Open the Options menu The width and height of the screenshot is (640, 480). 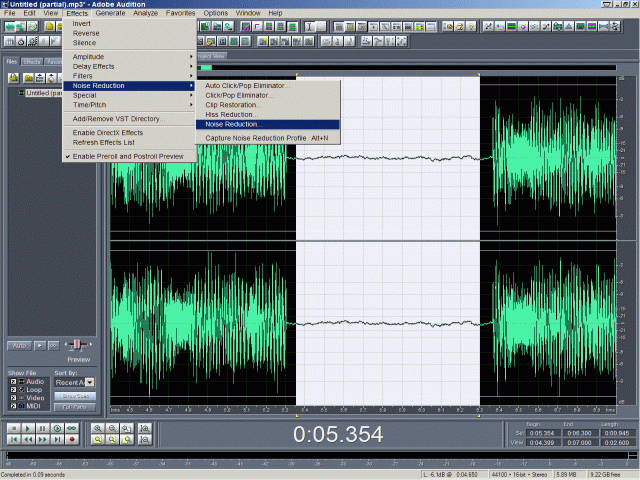click(x=216, y=13)
